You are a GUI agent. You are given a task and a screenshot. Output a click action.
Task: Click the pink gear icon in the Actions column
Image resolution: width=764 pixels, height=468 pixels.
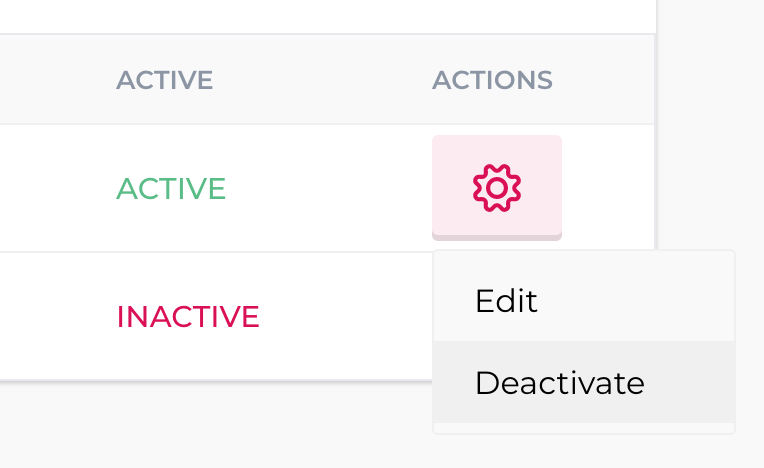tap(497, 187)
